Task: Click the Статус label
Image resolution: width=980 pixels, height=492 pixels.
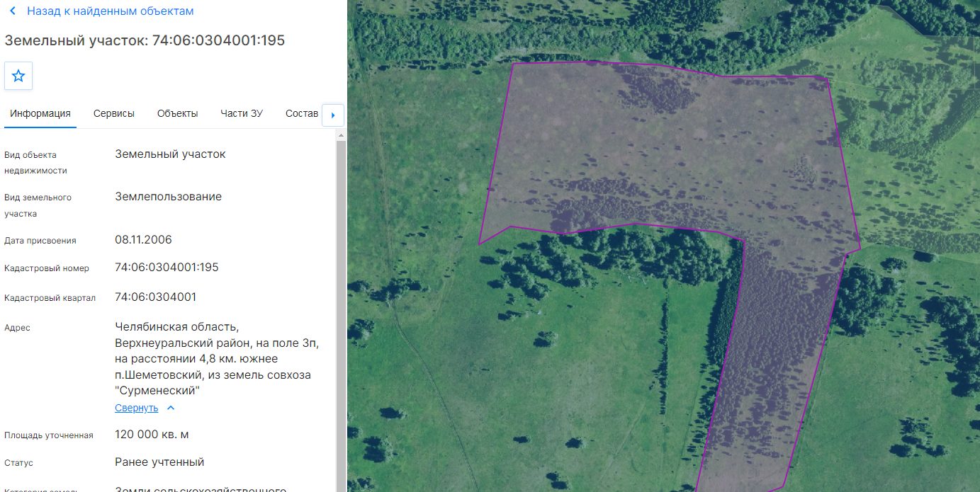Action: coord(18,463)
